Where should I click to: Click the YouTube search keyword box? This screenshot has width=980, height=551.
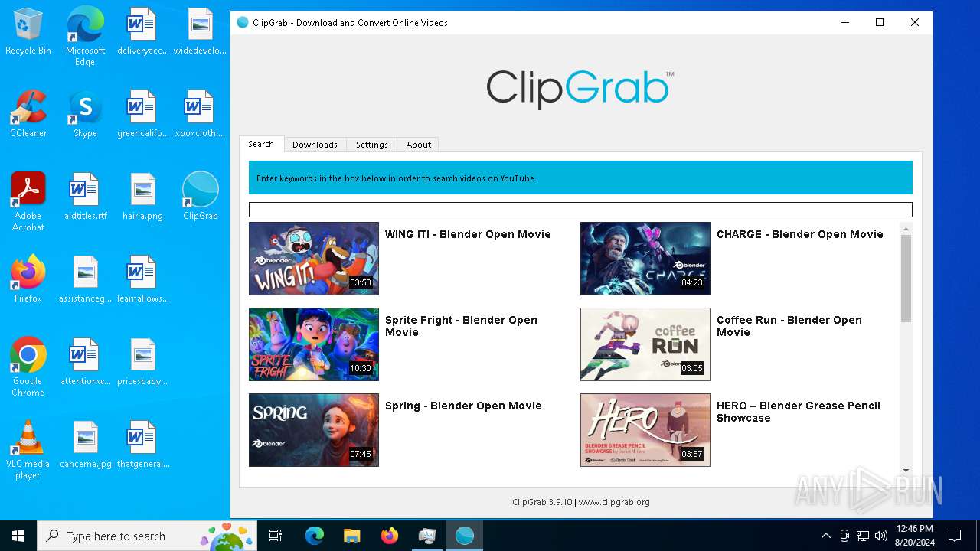pyautogui.click(x=580, y=210)
